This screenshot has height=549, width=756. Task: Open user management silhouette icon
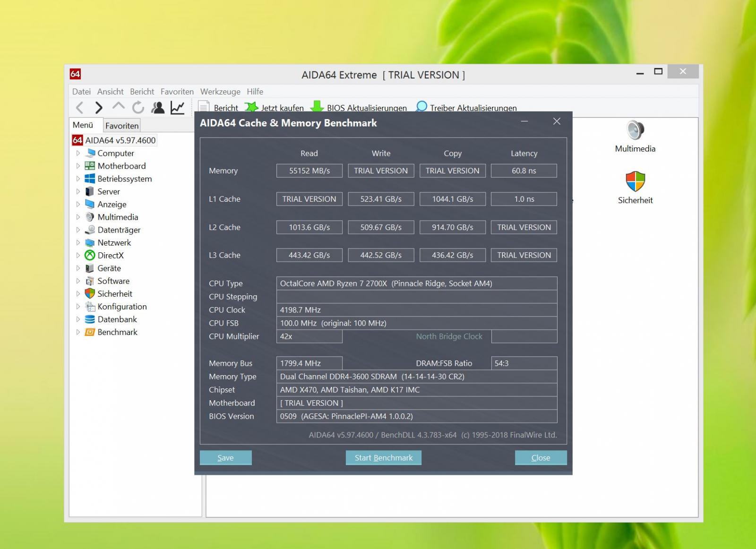tap(158, 108)
